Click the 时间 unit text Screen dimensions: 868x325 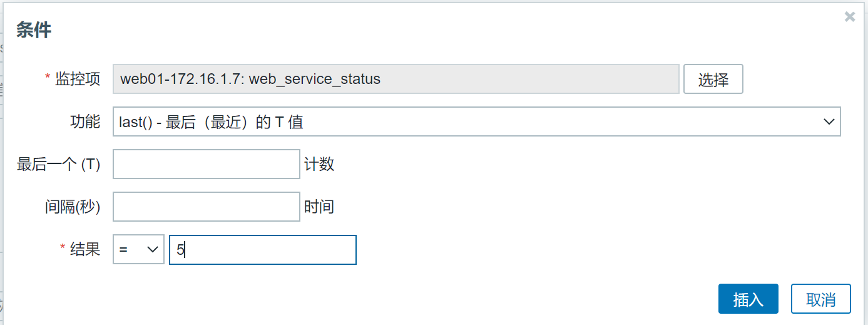click(x=319, y=207)
